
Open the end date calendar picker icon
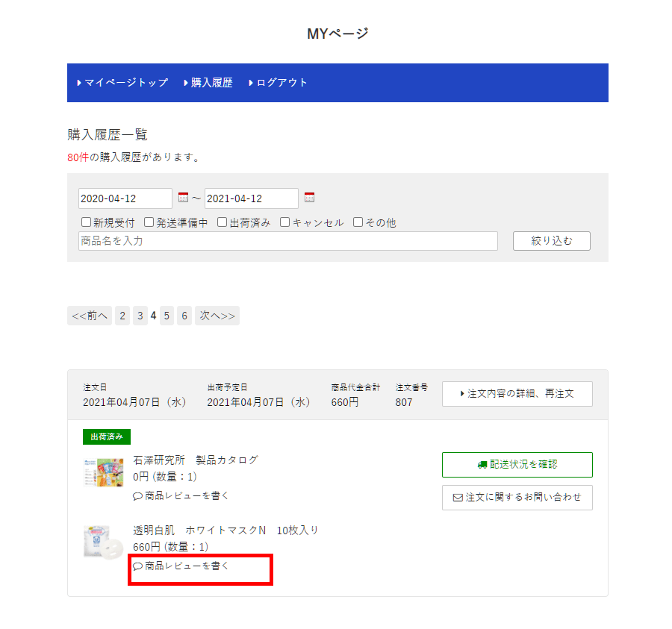[x=309, y=198]
